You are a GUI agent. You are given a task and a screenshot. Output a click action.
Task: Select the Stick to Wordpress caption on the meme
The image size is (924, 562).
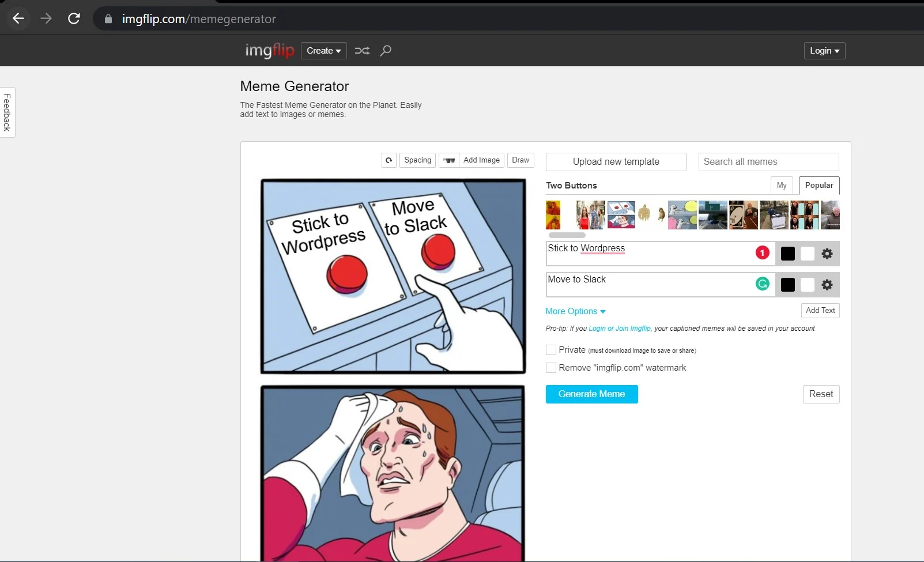click(323, 233)
